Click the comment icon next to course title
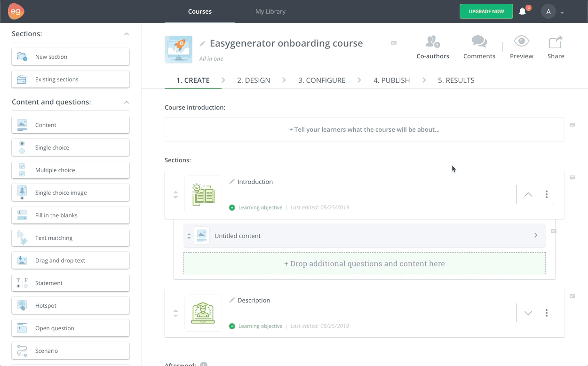The width and height of the screenshot is (588, 366). 394,43
